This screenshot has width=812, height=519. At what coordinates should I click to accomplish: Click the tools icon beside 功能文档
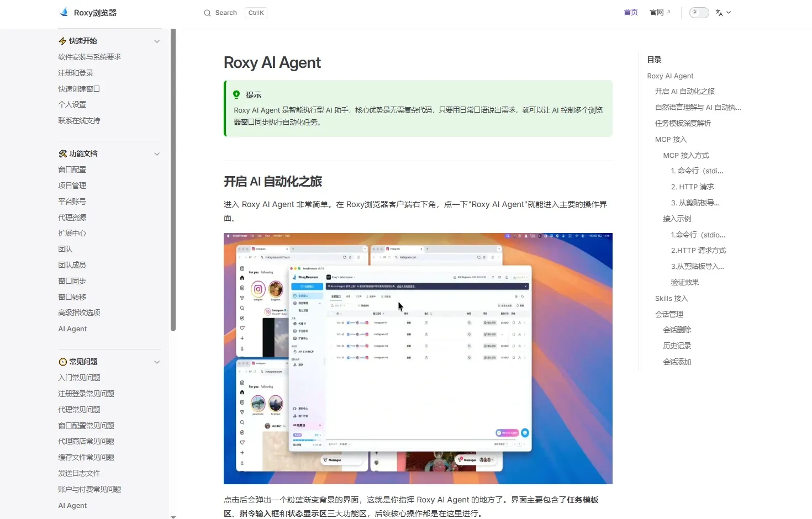pyautogui.click(x=62, y=153)
